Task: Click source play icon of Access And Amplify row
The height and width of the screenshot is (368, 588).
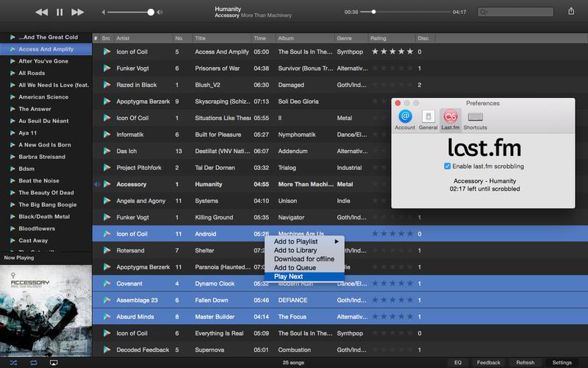Action: pos(107,52)
